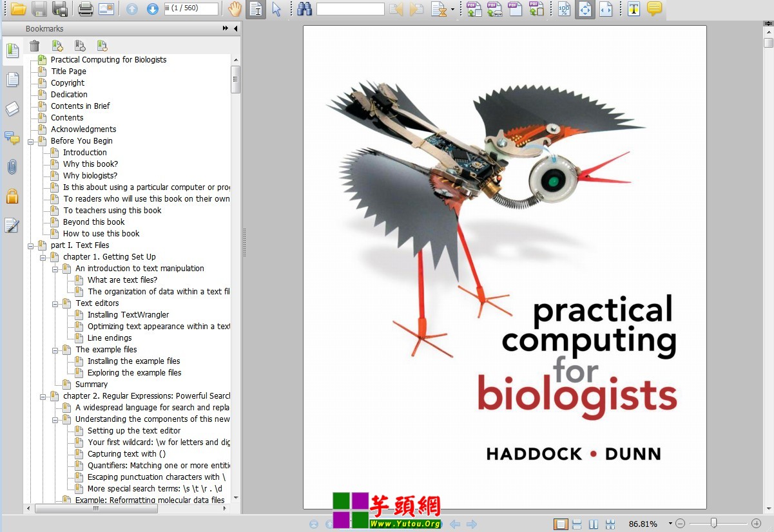Switch to facing pages layout
The image size is (774, 532).
(x=594, y=524)
